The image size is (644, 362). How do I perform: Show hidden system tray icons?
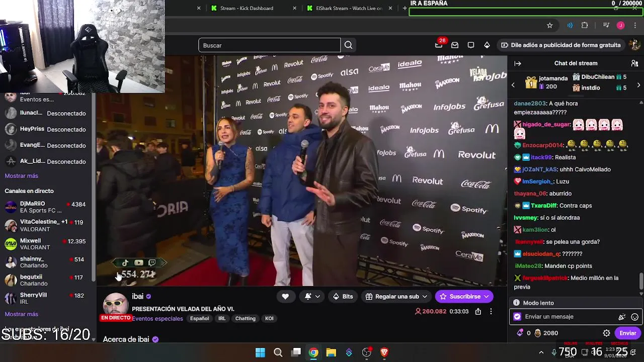click(541, 352)
